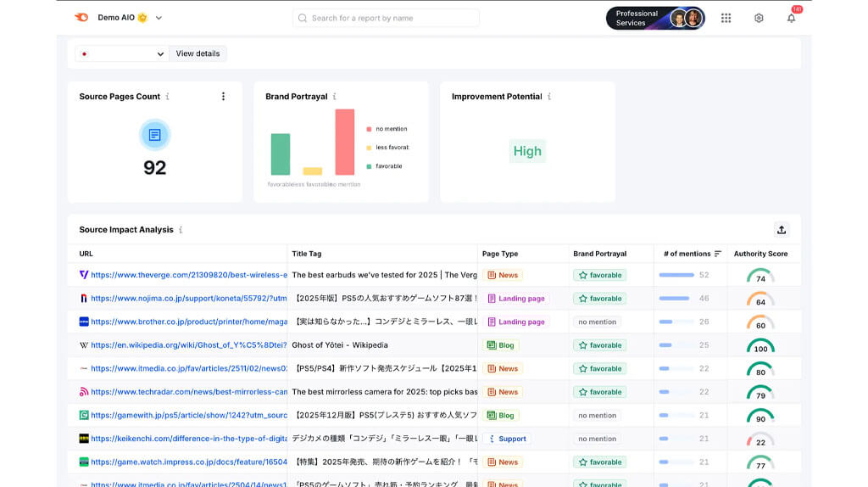Click the Brother favicon icon
The width and height of the screenshot is (868, 487).
coord(84,322)
